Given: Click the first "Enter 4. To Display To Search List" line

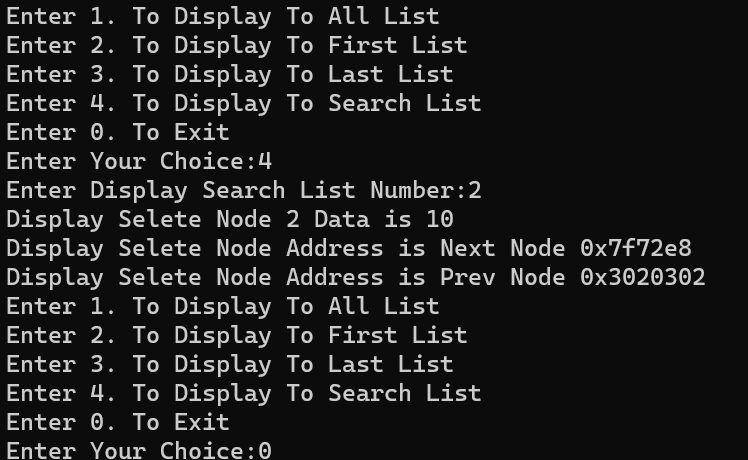Looking at the screenshot, I should tap(243, 103).
